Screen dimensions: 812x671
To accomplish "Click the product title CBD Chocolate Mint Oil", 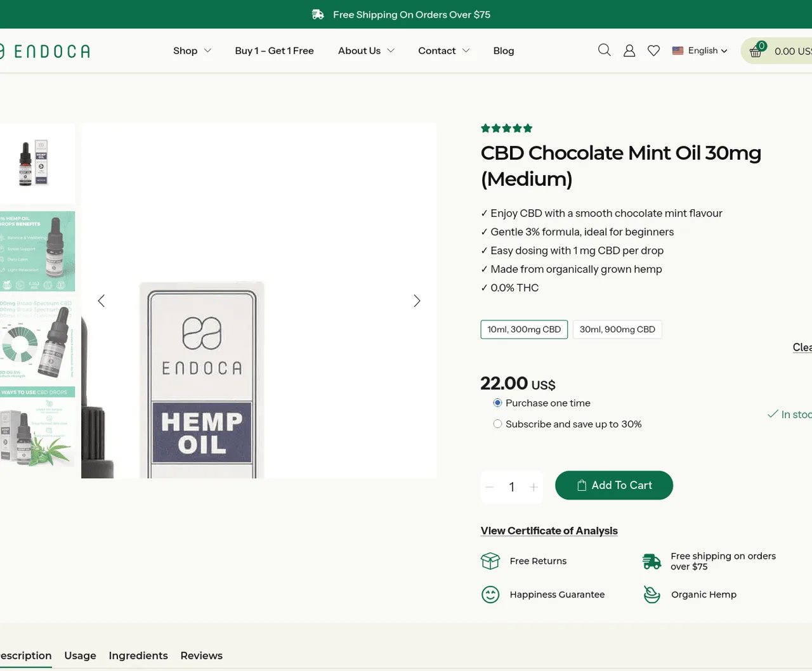I will click(621, 166).
